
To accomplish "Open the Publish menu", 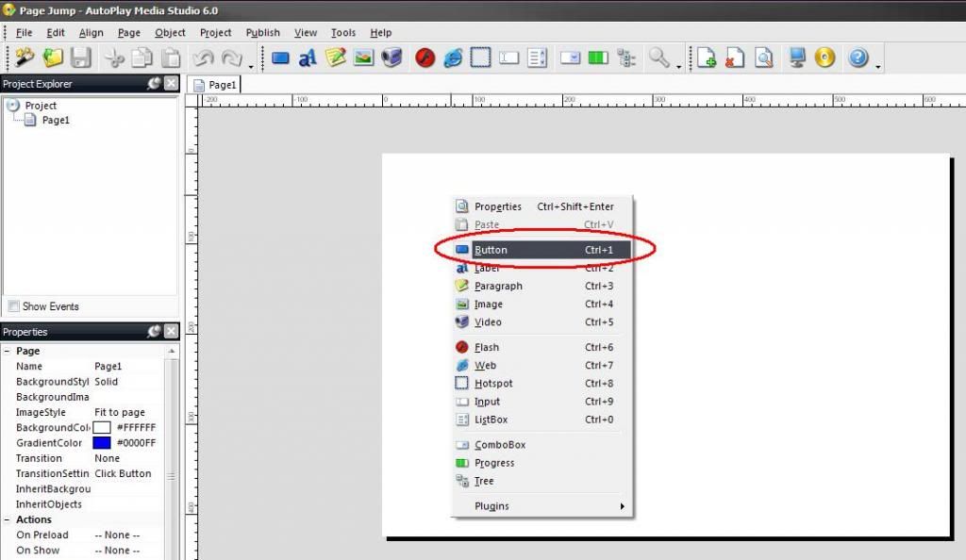I will tap(262, 33).
